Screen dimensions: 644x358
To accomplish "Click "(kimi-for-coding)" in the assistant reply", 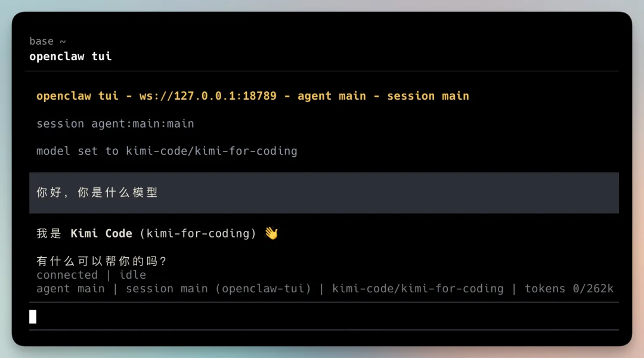I will click(x=198, y=233).
